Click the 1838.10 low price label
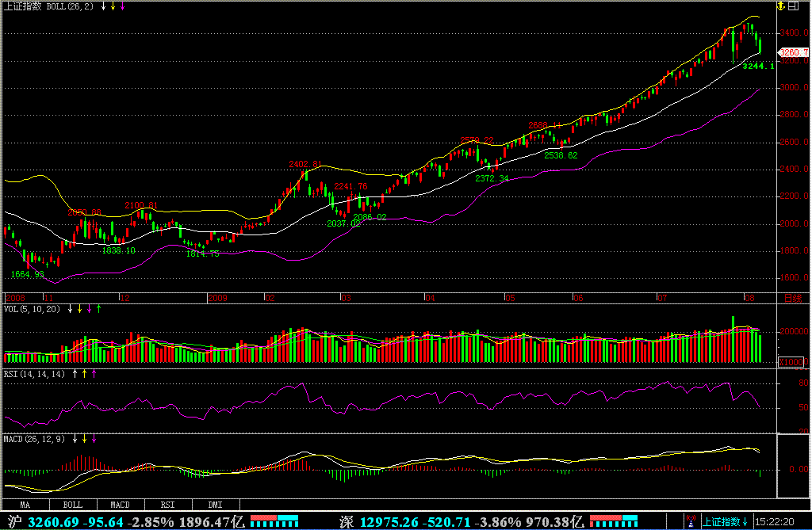The image size is (812, 530). [119, 250]
